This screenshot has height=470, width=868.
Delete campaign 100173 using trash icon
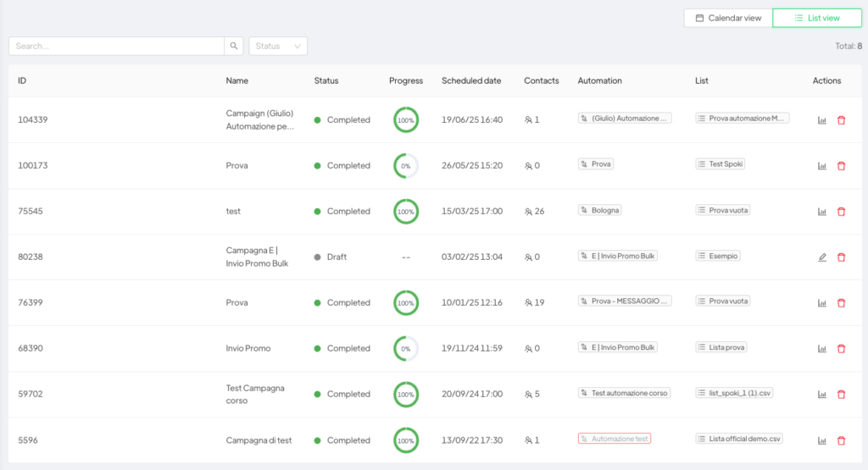tap(841, 166)
